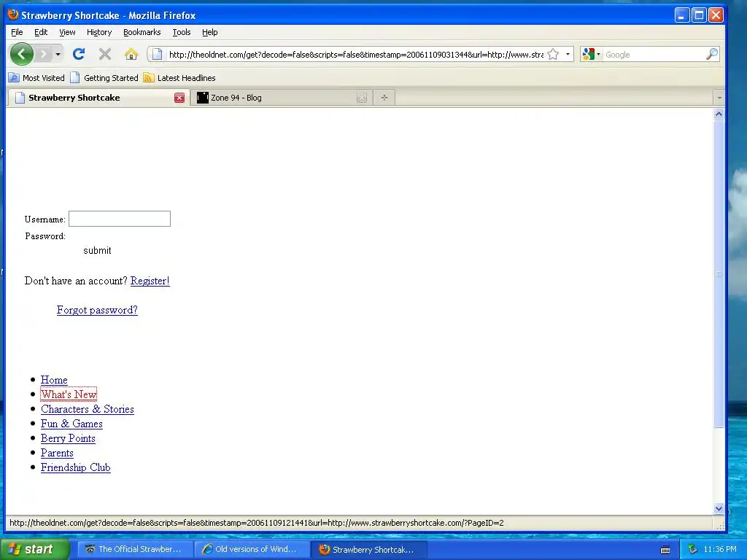Click the network tray icon by clock
The width and height of the screenshot is (747, 560).
(693, 550)
